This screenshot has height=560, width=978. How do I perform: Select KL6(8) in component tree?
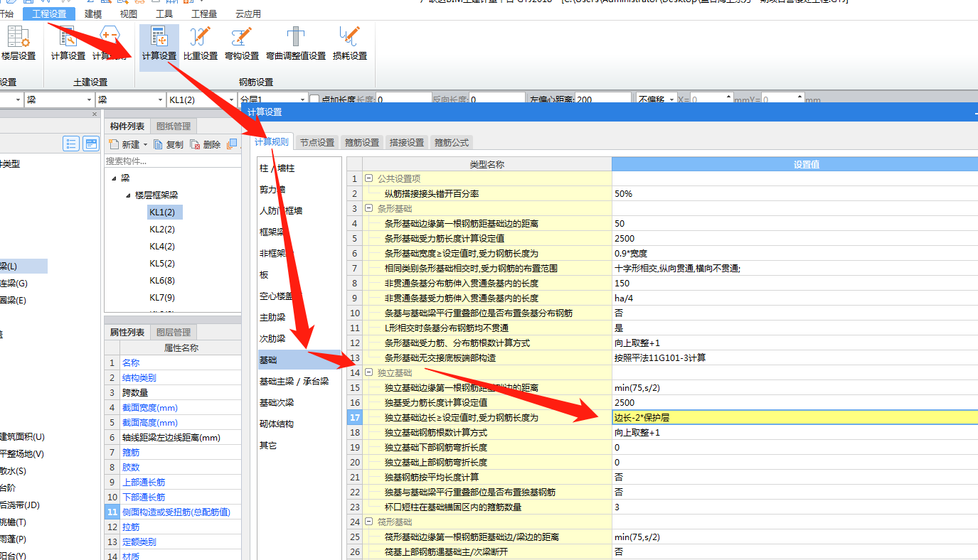click(162, 280)
